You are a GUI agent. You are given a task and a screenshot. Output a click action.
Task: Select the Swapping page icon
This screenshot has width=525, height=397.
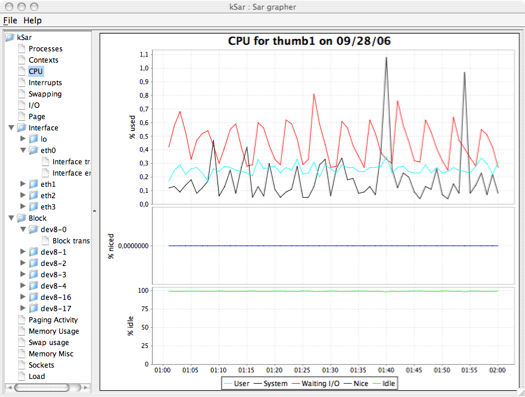tap(22, 94)
